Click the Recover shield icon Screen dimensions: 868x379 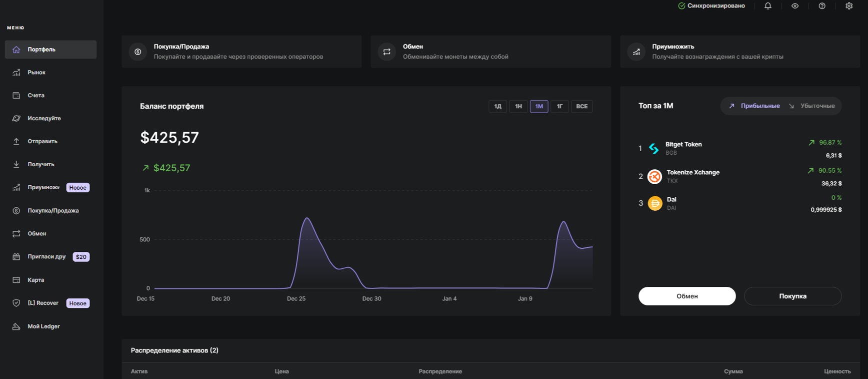click(16, 303)
